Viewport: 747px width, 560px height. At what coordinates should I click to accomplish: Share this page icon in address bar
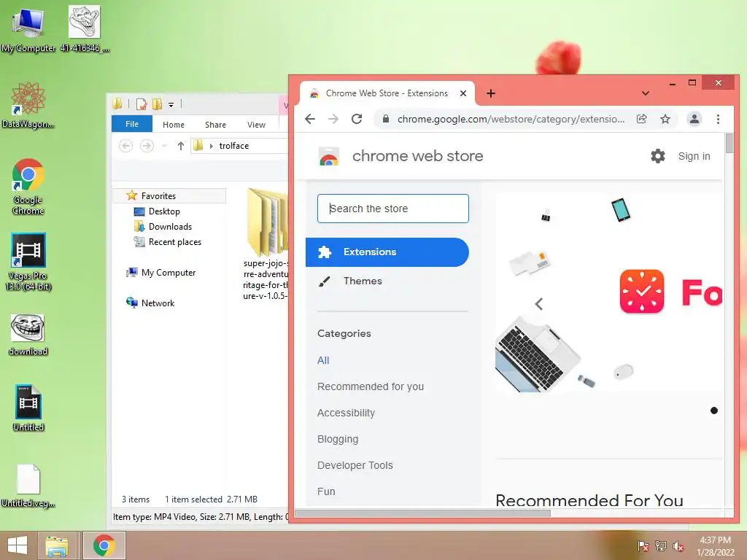(642, 119)
